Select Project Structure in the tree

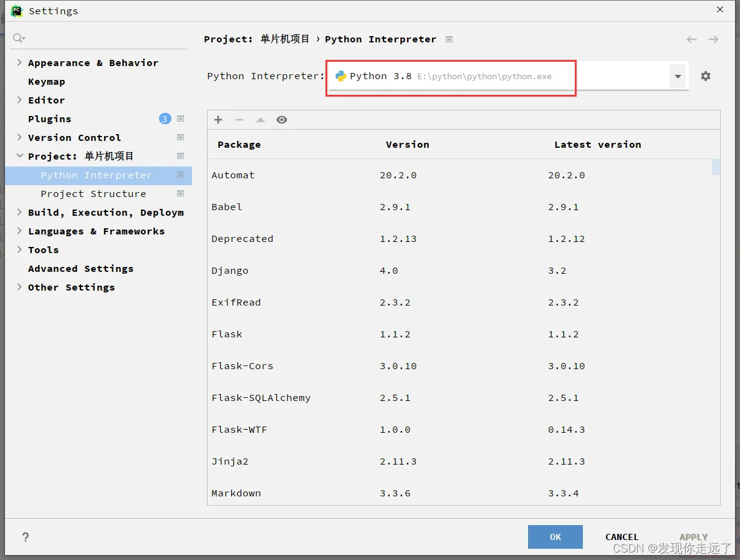tap(94, 194)
